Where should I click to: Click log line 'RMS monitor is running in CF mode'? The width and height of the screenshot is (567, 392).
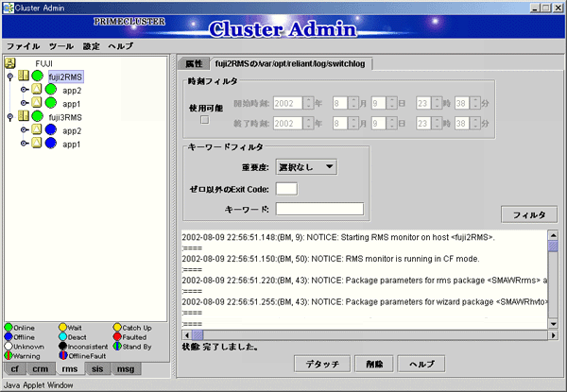pyautogui.click(x=331, y=259)
